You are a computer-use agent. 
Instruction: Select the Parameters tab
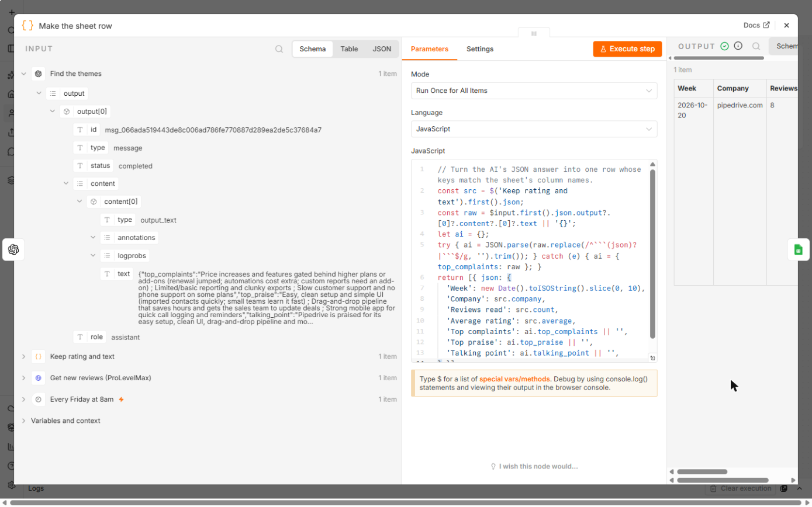click(x=430, y=49)
